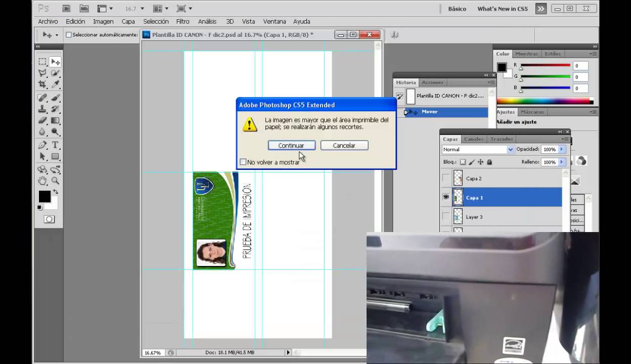Open Relleno slider arrow
631x364 pixels.
562,162
